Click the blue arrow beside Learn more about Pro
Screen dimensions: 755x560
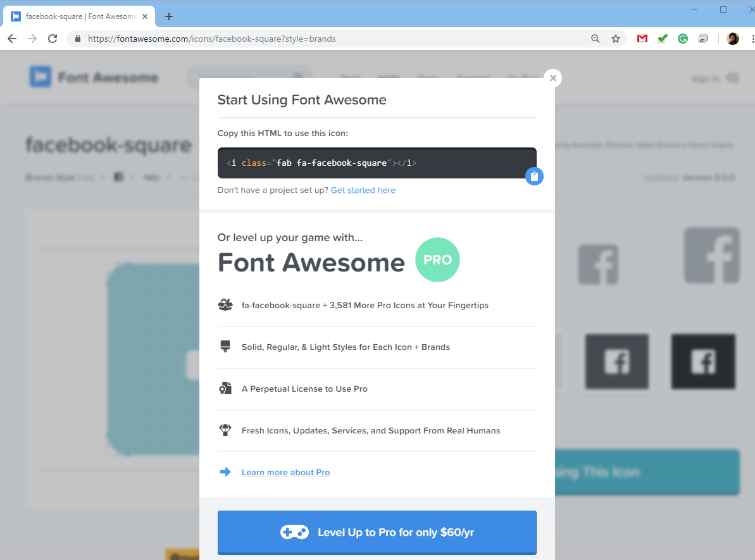225,472
